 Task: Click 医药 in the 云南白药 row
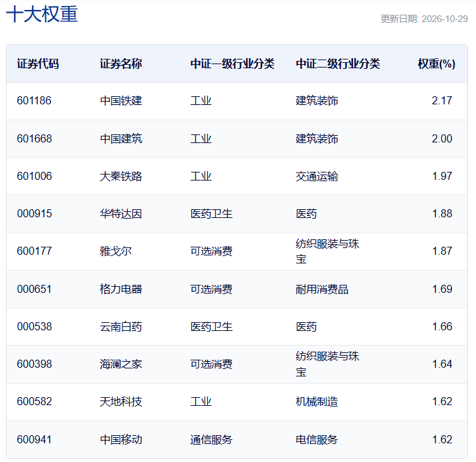(306, 327)
